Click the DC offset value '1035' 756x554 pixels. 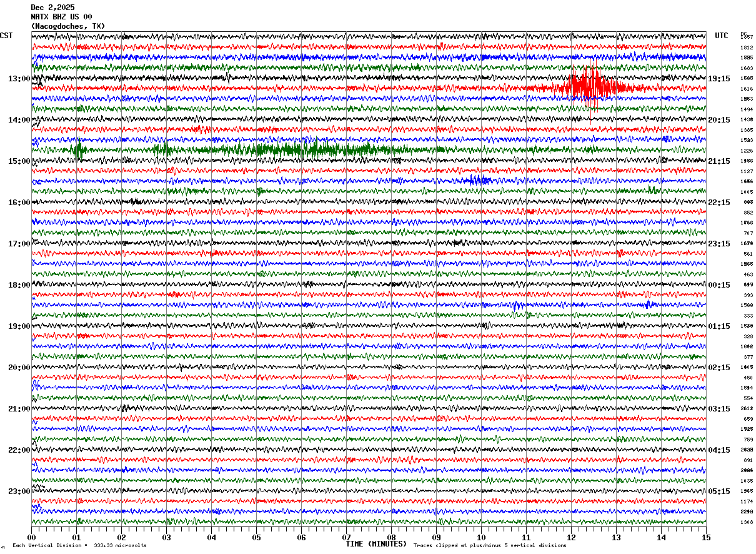tap(747, 481)
